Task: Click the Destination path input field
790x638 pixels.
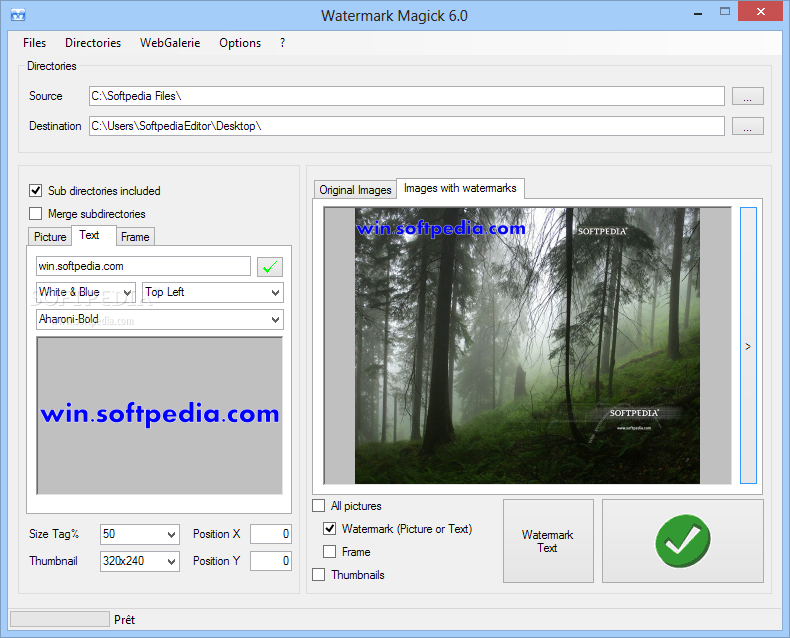Action: (x=407, y=126)
